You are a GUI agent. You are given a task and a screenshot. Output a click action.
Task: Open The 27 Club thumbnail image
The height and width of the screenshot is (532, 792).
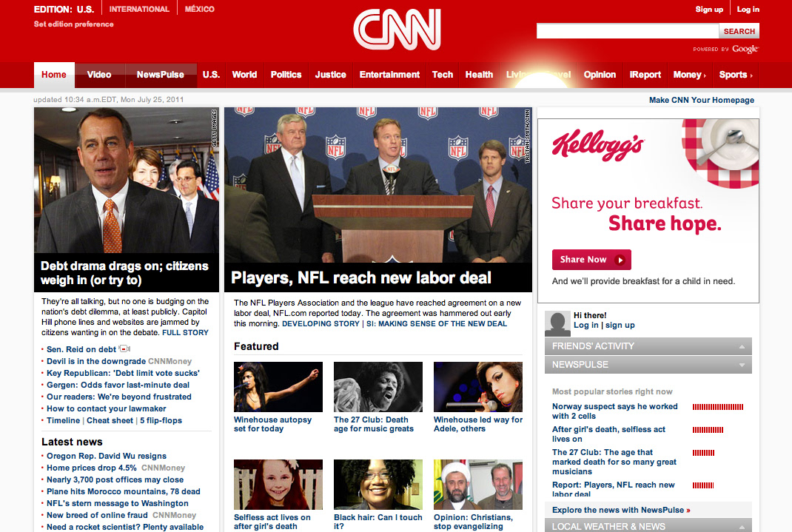(x=378, y=387)
